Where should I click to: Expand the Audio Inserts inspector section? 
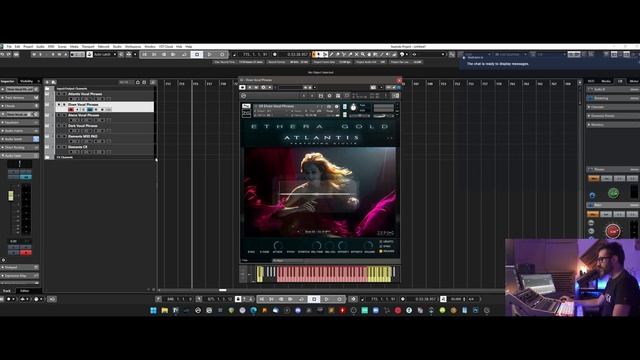[19, 131]
